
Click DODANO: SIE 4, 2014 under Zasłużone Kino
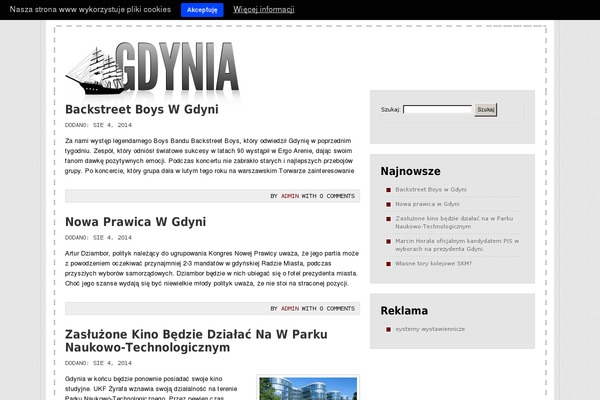(x=98, y=363)
